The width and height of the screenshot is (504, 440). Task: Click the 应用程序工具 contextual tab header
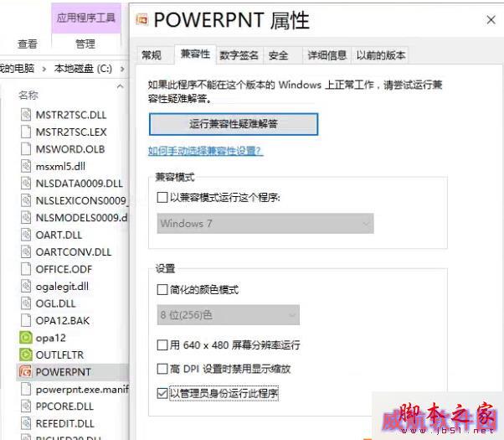pos(86,18)
